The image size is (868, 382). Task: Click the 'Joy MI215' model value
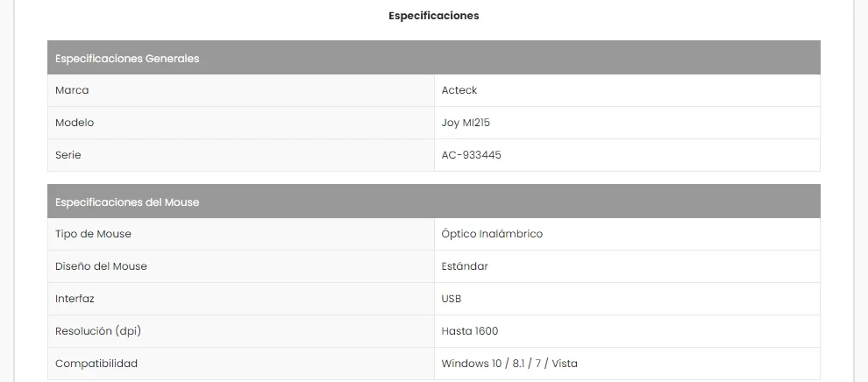[466, 123]
